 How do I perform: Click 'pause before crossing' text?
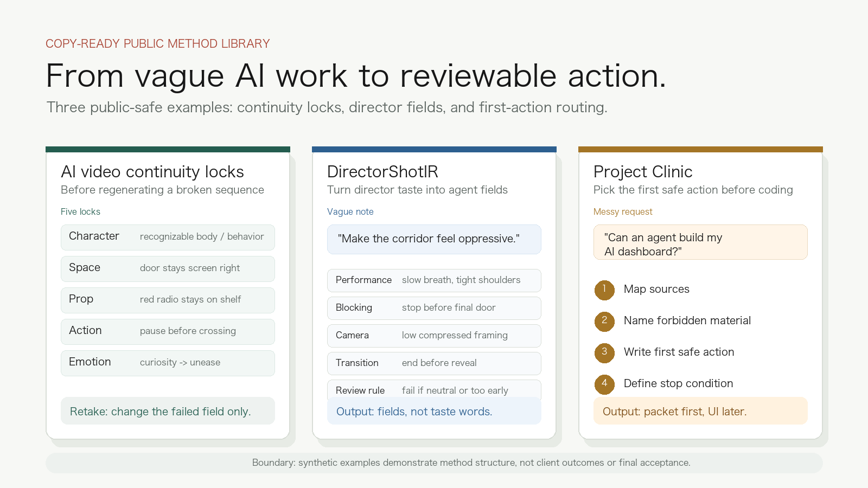188,331
